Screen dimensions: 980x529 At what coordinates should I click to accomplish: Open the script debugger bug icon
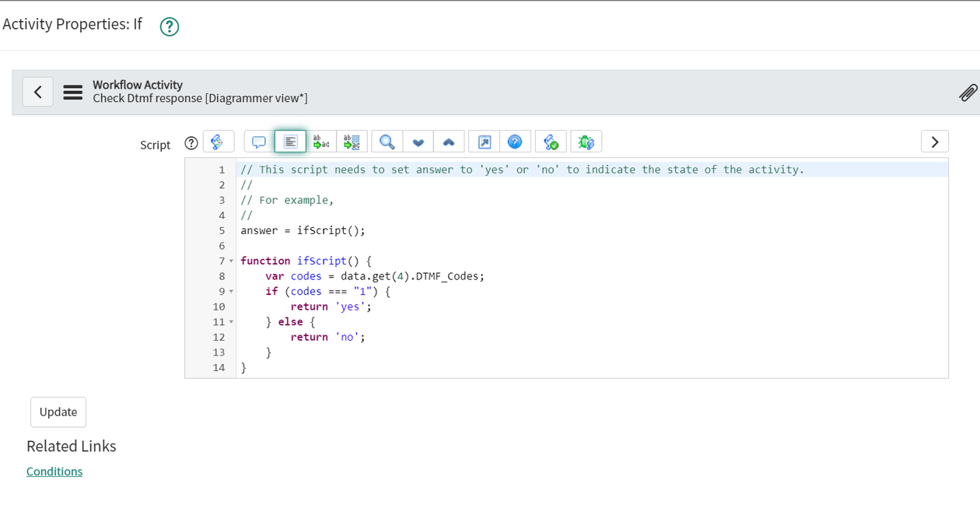coord(586,142)
